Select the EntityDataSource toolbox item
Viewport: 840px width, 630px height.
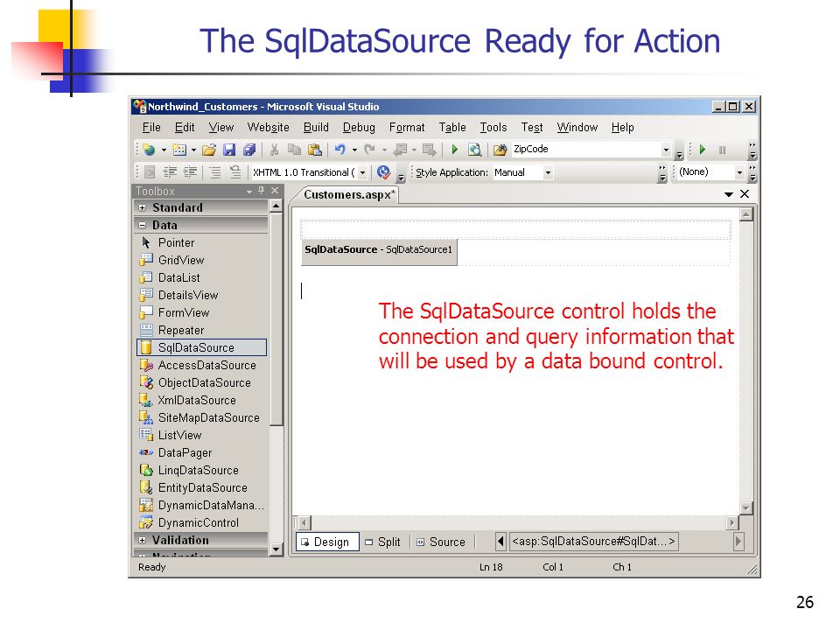coord(202,487)
